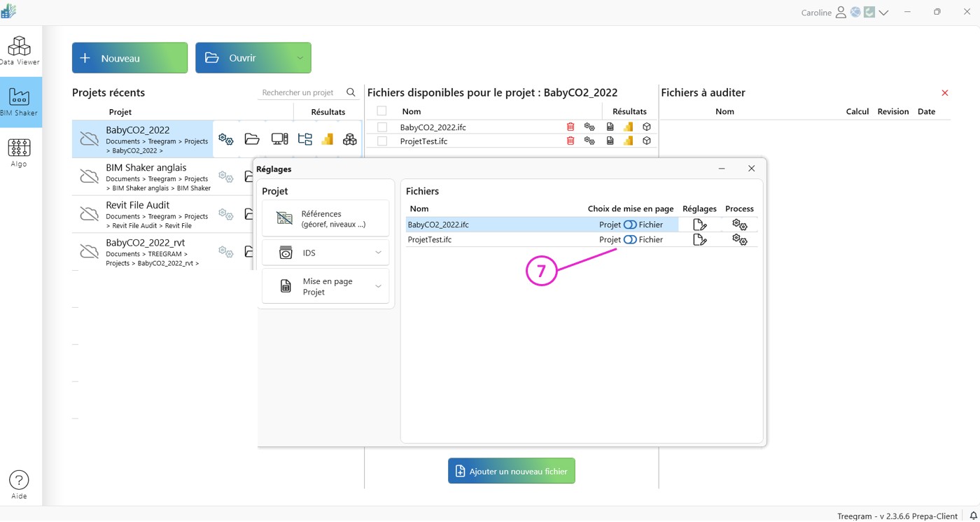Toggle Projet/Fichier switch for ProjetTest.ifc
Image resolution: width=980 pixels, height=522 pixels.
coord(630,239)
